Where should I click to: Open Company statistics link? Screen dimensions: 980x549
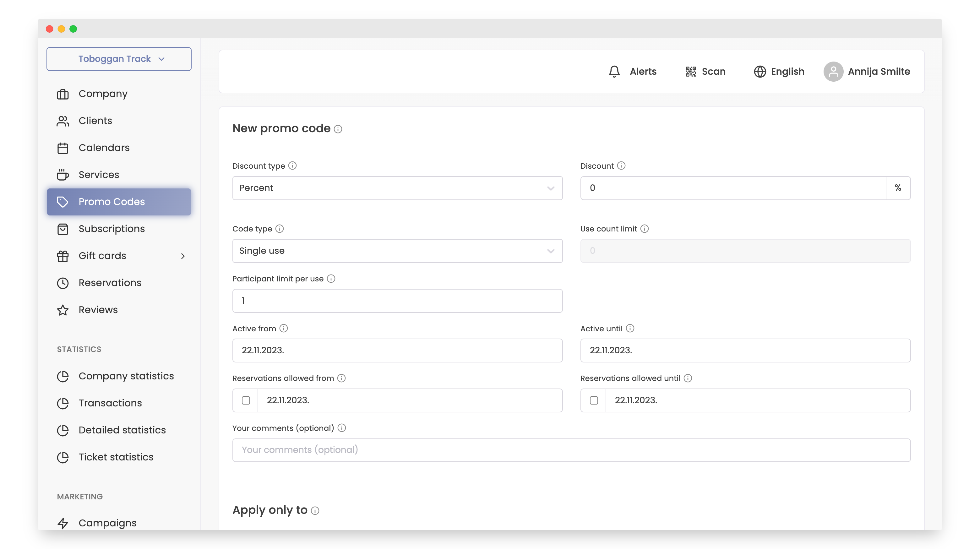click(126, 376)
